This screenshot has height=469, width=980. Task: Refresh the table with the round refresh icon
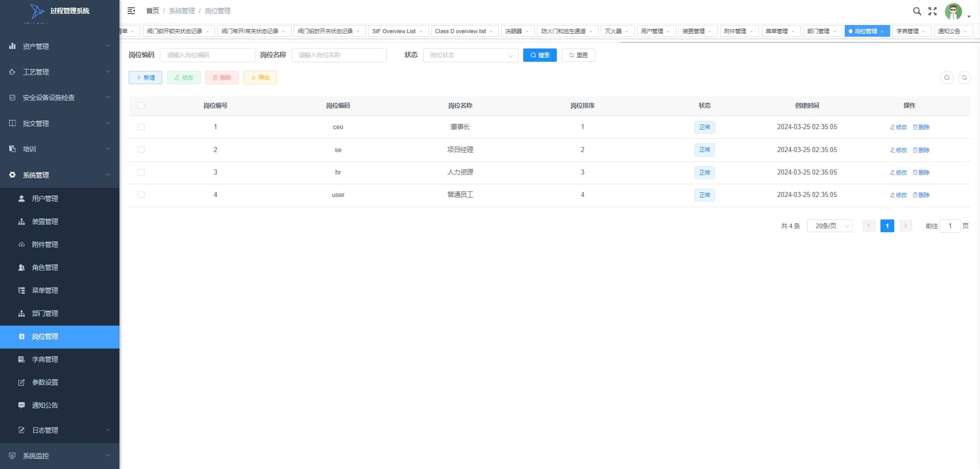click(x=964, y=78)
